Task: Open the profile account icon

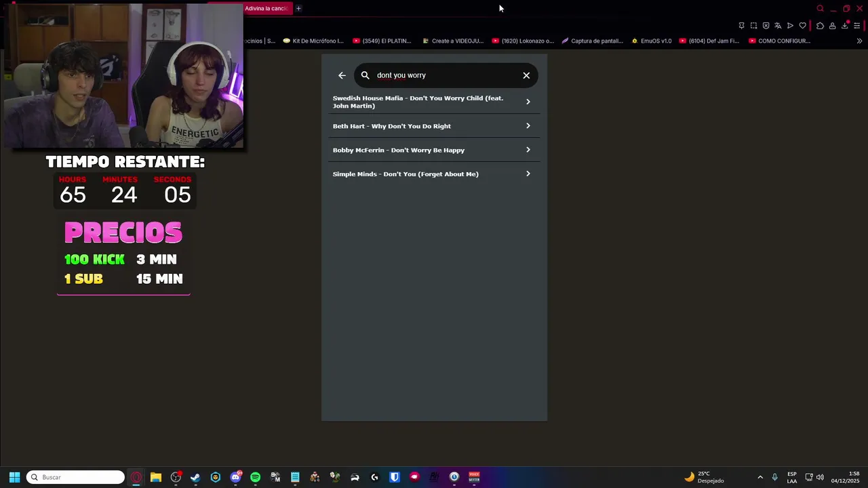Action: tap(832, 26)
